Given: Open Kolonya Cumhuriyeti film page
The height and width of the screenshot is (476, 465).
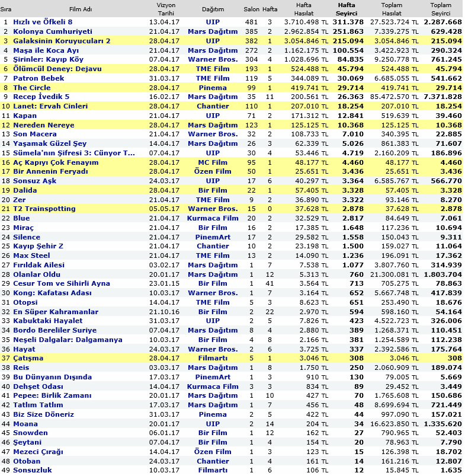Looking at the screenshot, I should [x=53, y=31].
